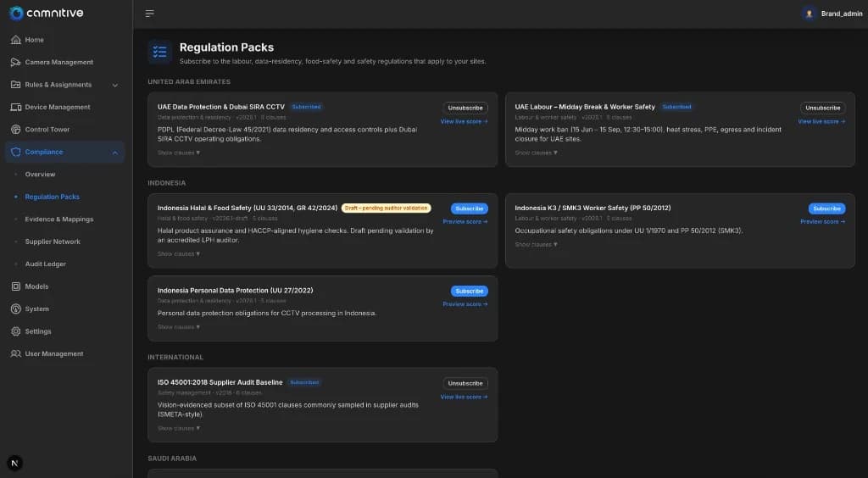Click the Regulation Packs checklist header icon
868x478 pixels.
(x=160, y=52)
